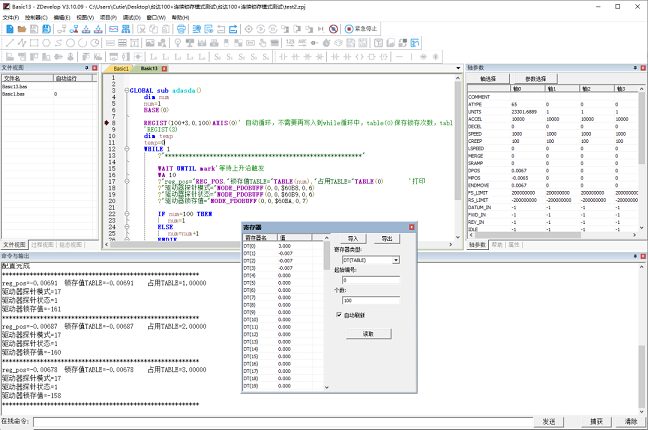Close the 文件视图 panel with its red X
This screenshot has height=430, width=648.
tap(95, 68)
